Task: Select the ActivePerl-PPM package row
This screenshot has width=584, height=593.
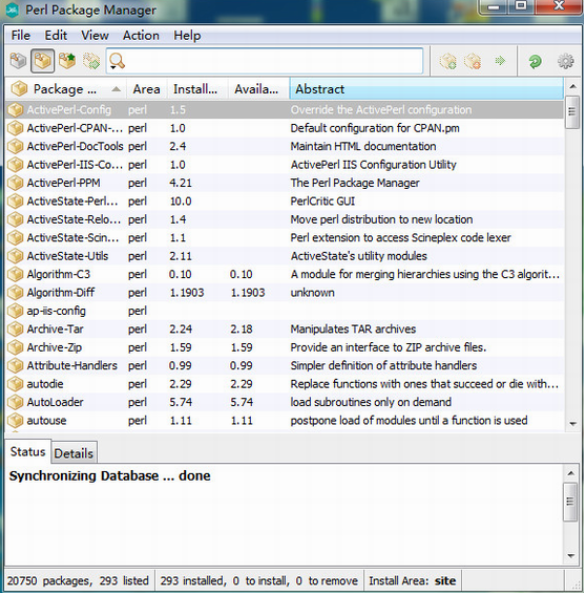Action: tap(284, 183)
